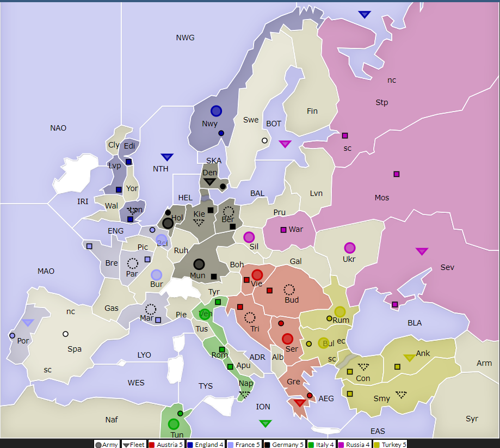The image size is (500, 448).
Task: Click the Munich supply center square
Action: [x=214, y=277]
